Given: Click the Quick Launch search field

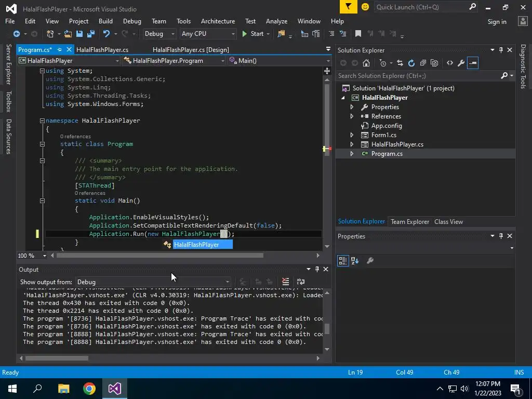Looking at the screenshot, I should [426, 7].
